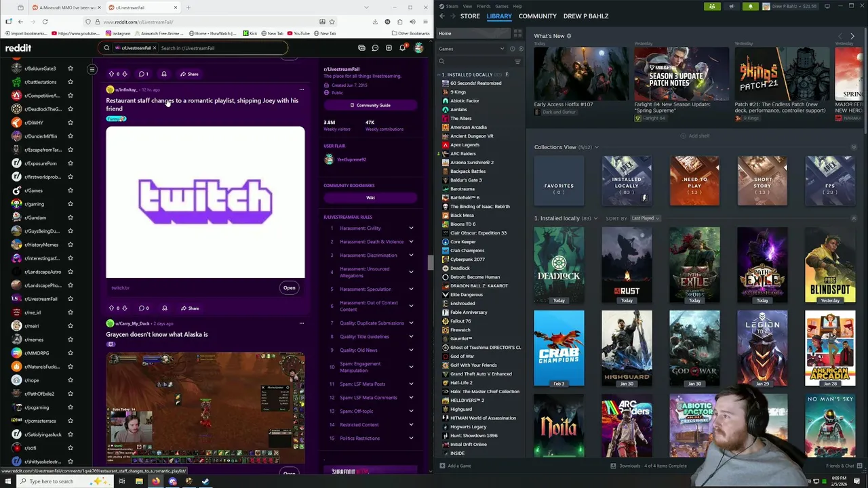Toggle favorite star for r/gaming
The width and height of the screenshot is (868, 488).
coord(70,204)
